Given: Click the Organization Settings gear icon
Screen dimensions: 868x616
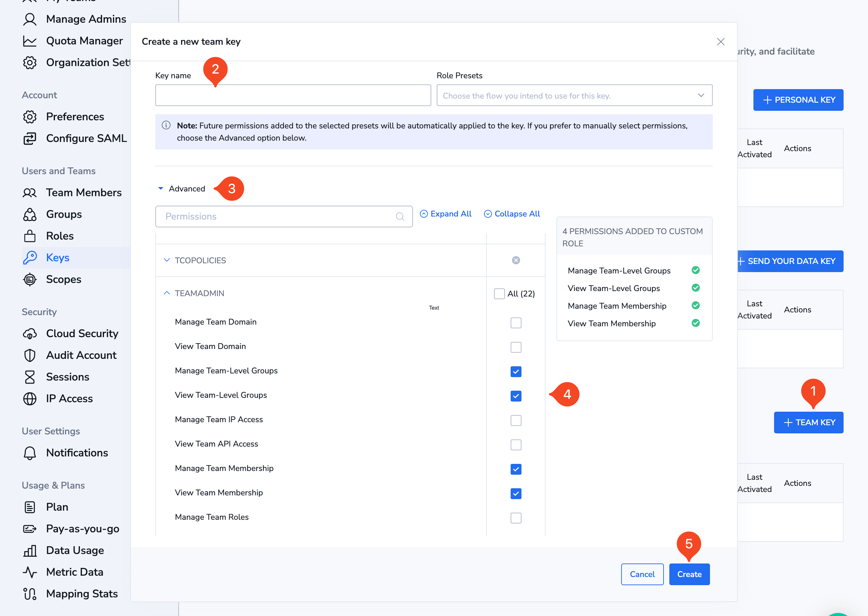Looking at the screenshot, I should (x=29, y=62).
